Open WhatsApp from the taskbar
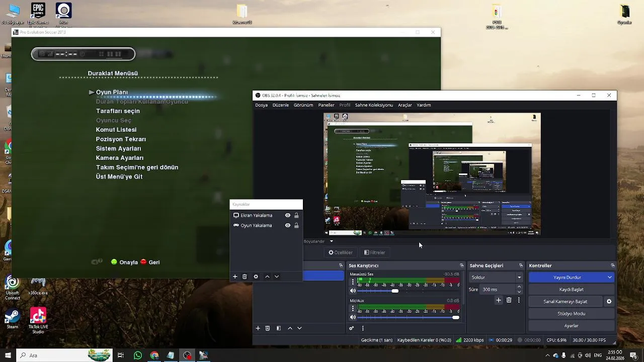Screen dimensions: 644x362 pyautogui.click(x=138, y=355)
